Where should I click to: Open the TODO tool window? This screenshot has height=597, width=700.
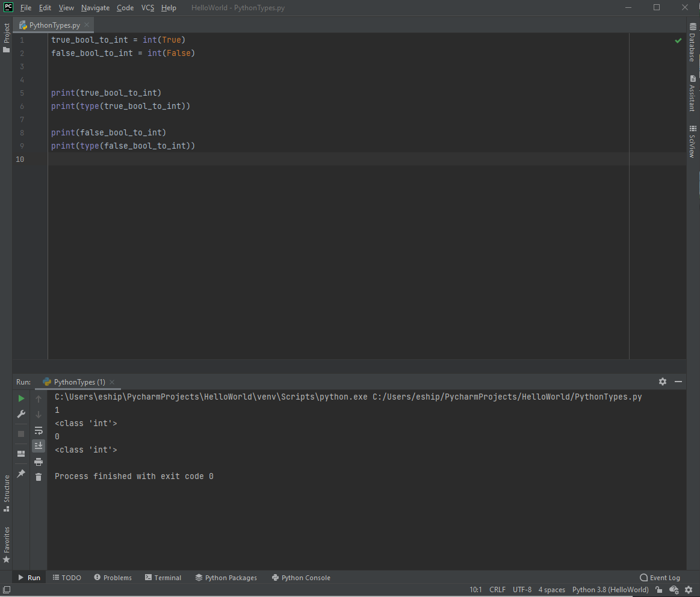pos(67,577)
